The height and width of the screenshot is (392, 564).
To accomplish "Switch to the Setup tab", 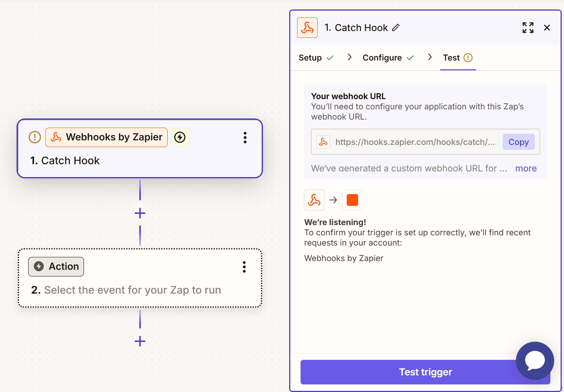I will pos(310,58).
